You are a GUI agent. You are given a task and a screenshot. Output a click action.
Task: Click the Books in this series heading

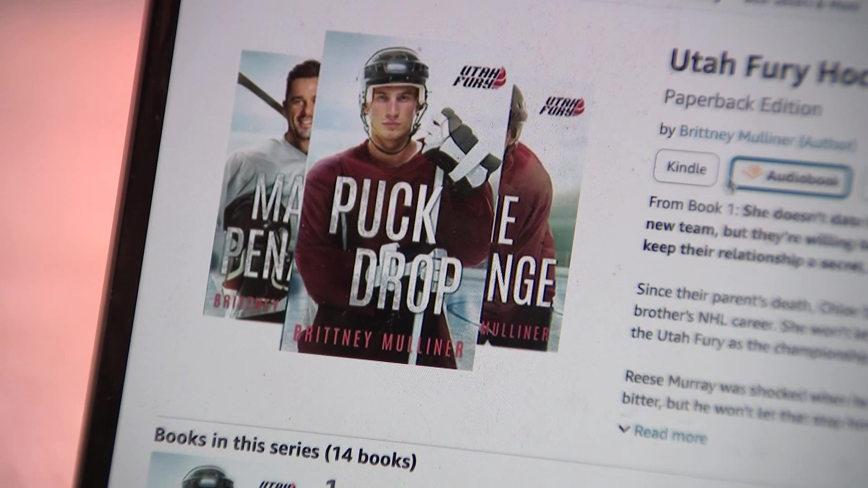pos(285,447)
